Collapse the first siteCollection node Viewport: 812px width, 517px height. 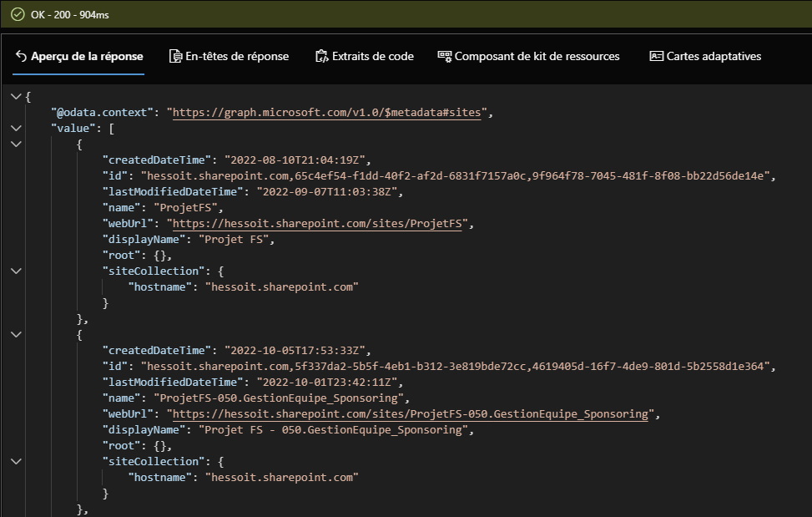click(x=16, y=271)
